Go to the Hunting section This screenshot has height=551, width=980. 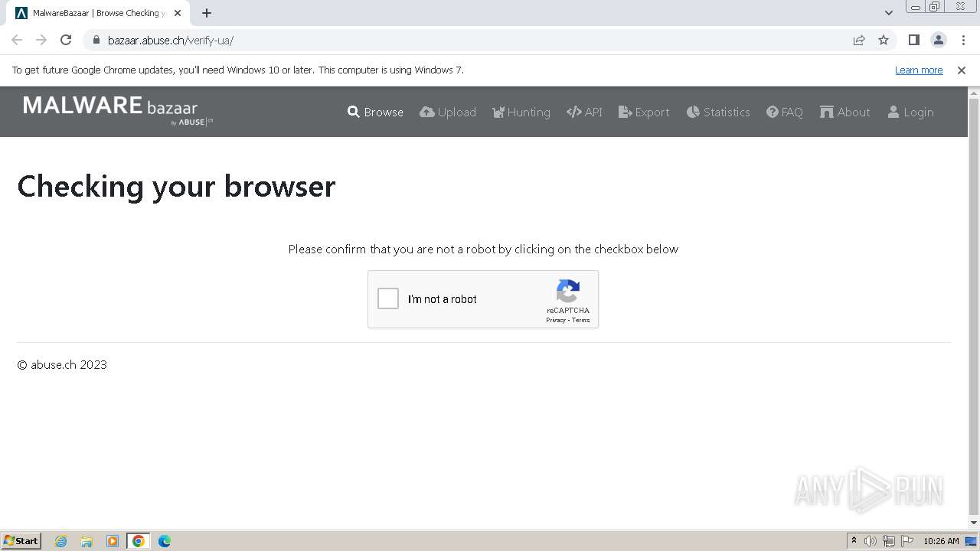point(521,112)
